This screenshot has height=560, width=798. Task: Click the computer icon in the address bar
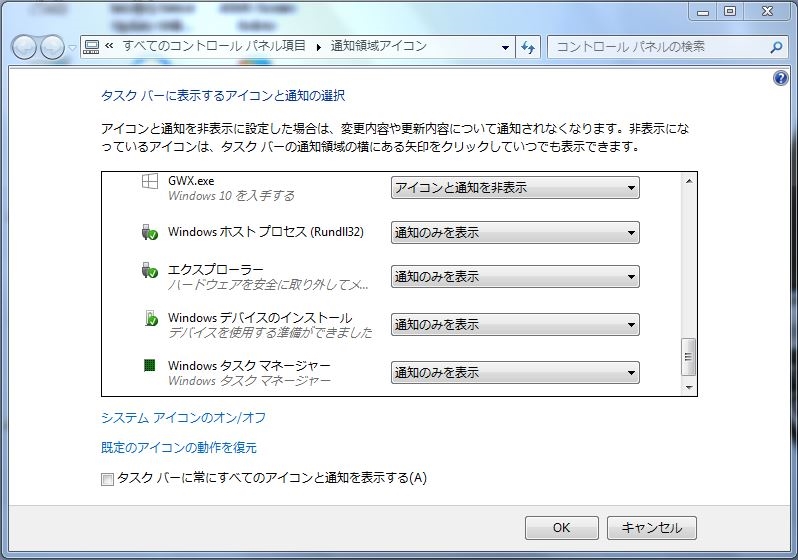coord(91,47)
